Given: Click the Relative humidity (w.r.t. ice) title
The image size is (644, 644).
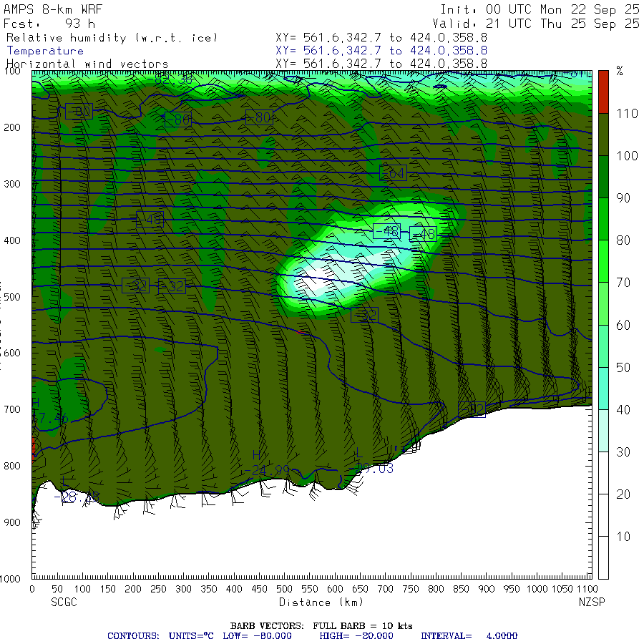Looking at the screenshot, I should (112, 38).
